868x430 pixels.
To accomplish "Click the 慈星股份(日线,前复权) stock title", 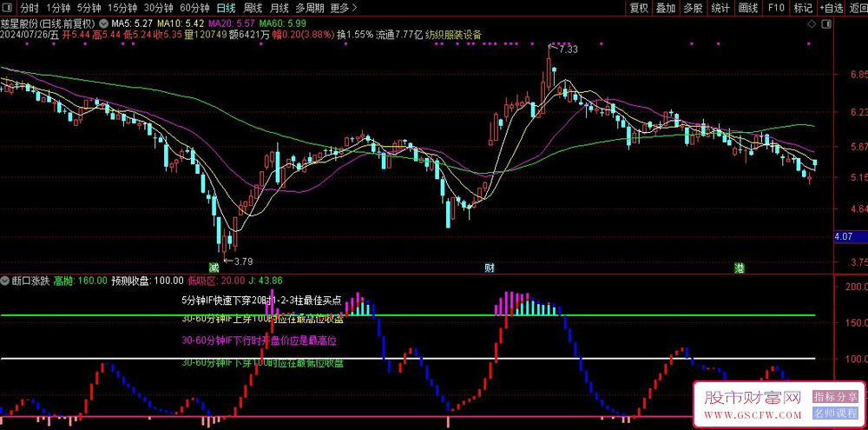I will tap(49, 23).
